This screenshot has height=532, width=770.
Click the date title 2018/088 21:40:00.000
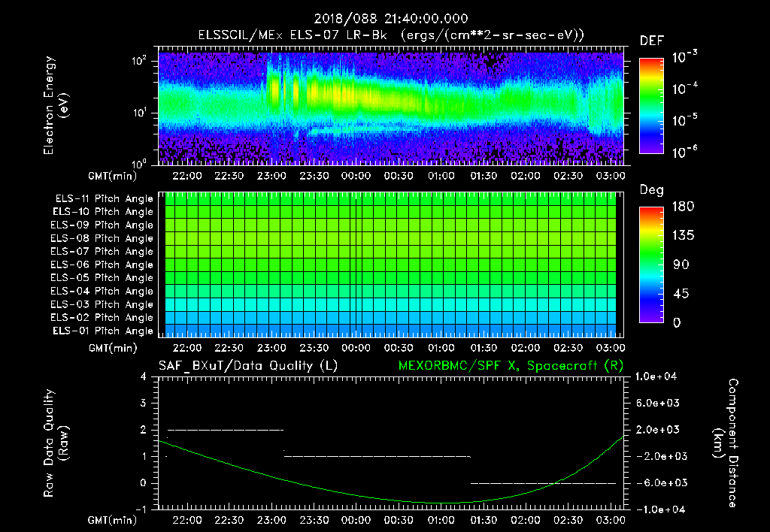[391, 19]
